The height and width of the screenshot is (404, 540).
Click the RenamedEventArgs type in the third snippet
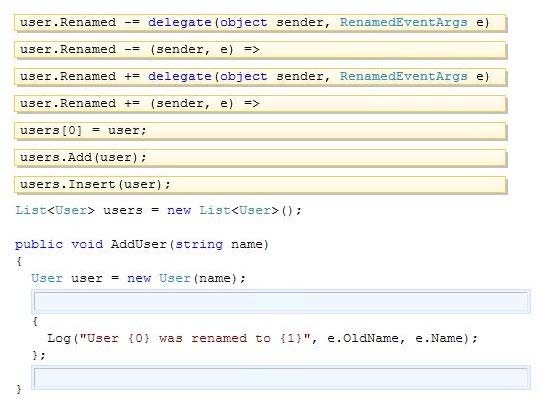(x=404, y=76)
